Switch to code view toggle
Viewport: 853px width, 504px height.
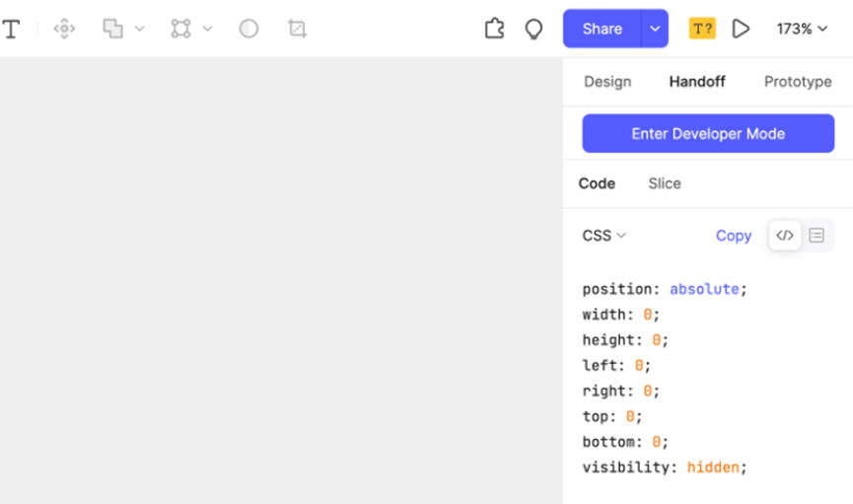[785, 236]
